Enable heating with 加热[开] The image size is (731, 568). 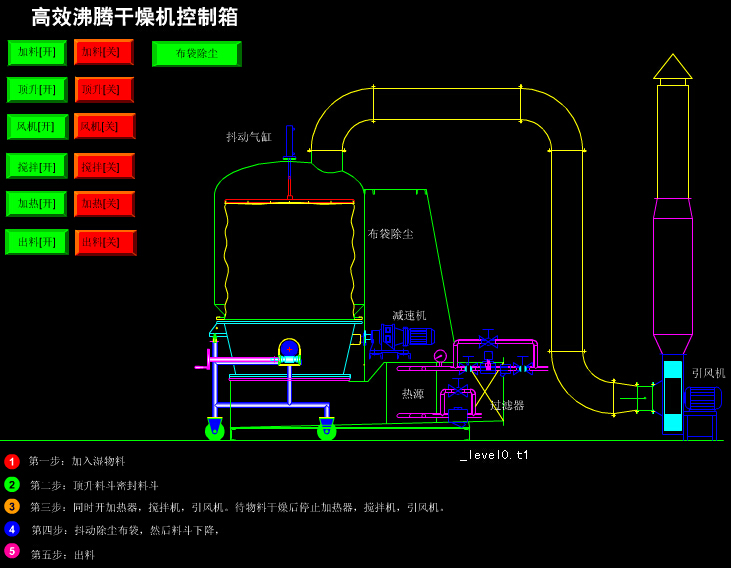(x=37, y=204)
